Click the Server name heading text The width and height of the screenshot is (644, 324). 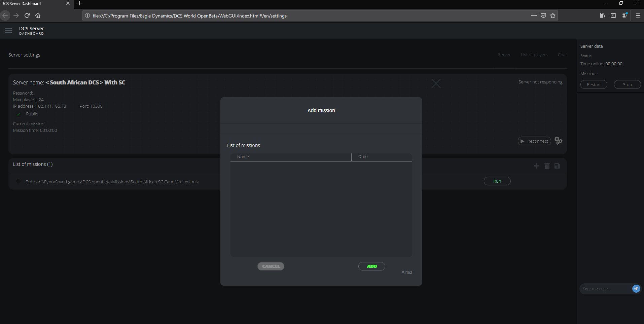click(69, 82)
